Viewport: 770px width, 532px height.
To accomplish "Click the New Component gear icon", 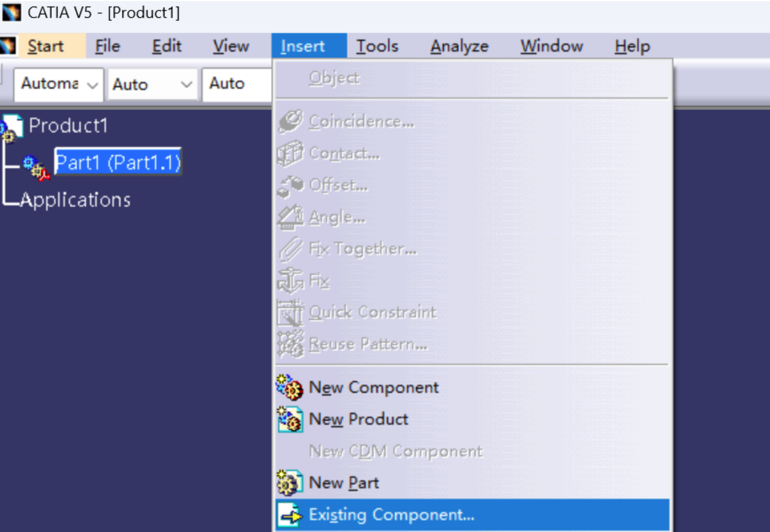I will click(289, 388).
